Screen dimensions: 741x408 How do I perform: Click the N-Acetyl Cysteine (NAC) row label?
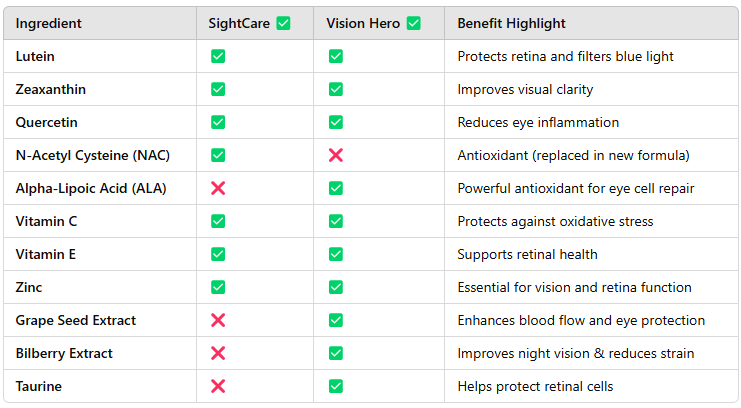click(85, 155)
